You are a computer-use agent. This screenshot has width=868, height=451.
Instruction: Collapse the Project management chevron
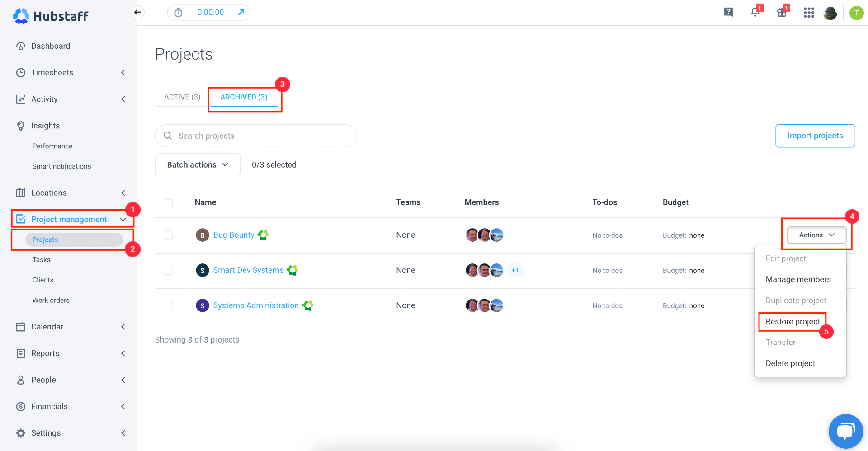(123, 220)
